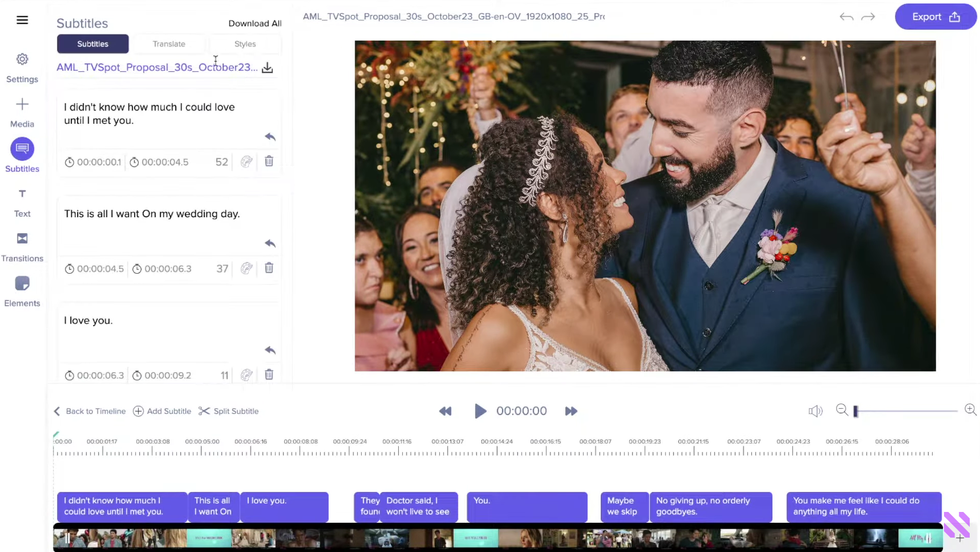The image size is (980, 552).
Task: Select 'You make me feel' subtitle clip
Action: 863,506
